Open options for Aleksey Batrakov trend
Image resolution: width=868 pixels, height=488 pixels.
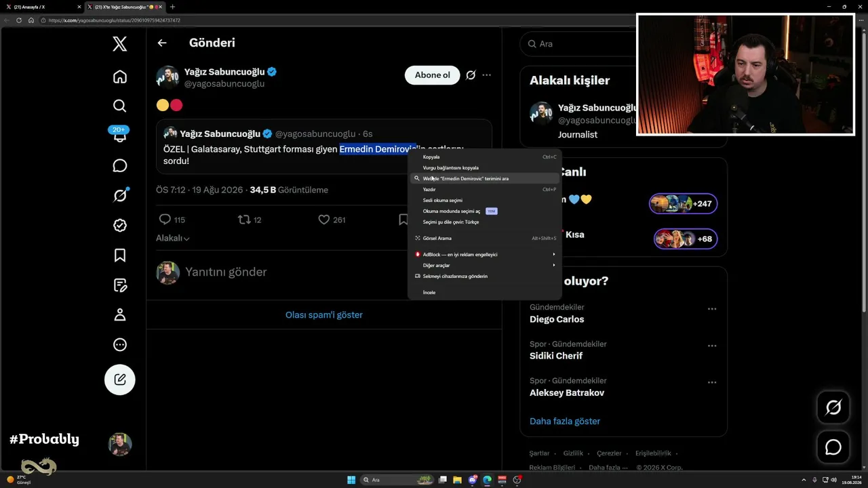712,382
